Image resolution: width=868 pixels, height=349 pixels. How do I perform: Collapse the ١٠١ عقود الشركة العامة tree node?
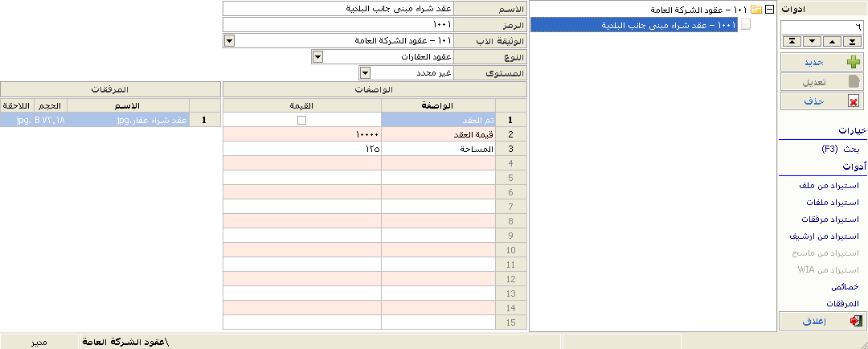click(769, 10)
